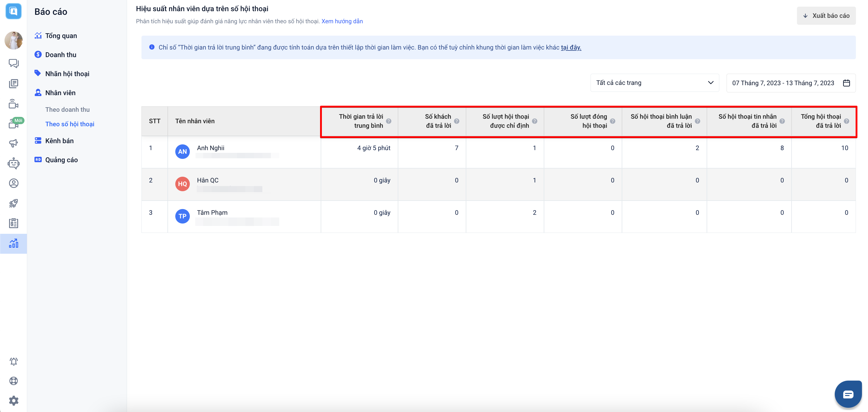The image size is (868, 412).
Task: Open the notification bell icon
Action: tap(14, 361)
